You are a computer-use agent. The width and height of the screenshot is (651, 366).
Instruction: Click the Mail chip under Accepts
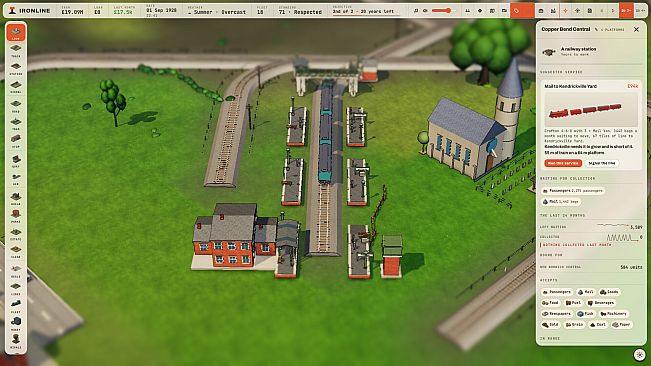tap(586, 292)
